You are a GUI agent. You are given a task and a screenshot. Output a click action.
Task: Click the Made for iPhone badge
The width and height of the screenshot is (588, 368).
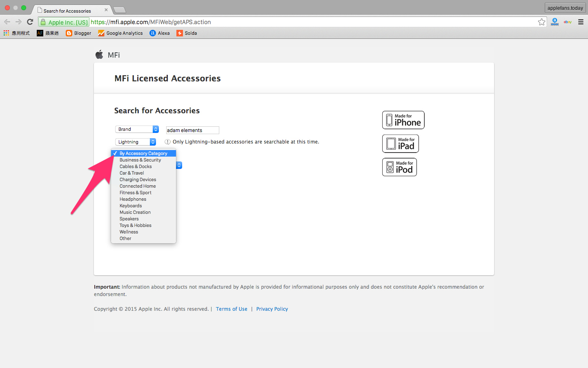(403, 120)
